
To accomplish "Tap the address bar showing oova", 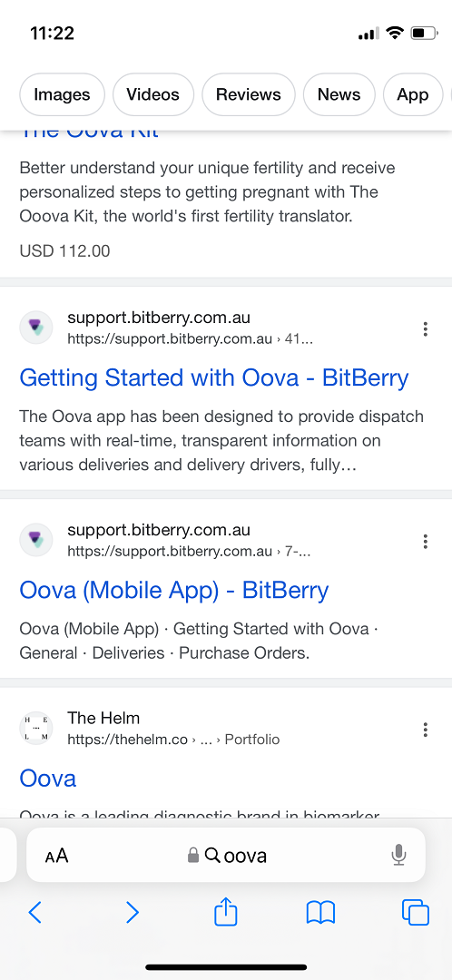I will tap(226, 855).
